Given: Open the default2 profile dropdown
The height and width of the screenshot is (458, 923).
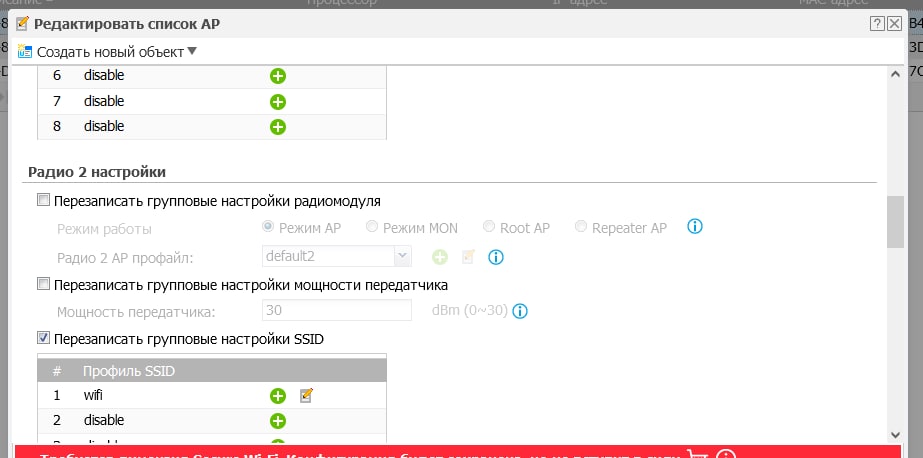Looking at the screenshot, I should (x=402, y=256).
